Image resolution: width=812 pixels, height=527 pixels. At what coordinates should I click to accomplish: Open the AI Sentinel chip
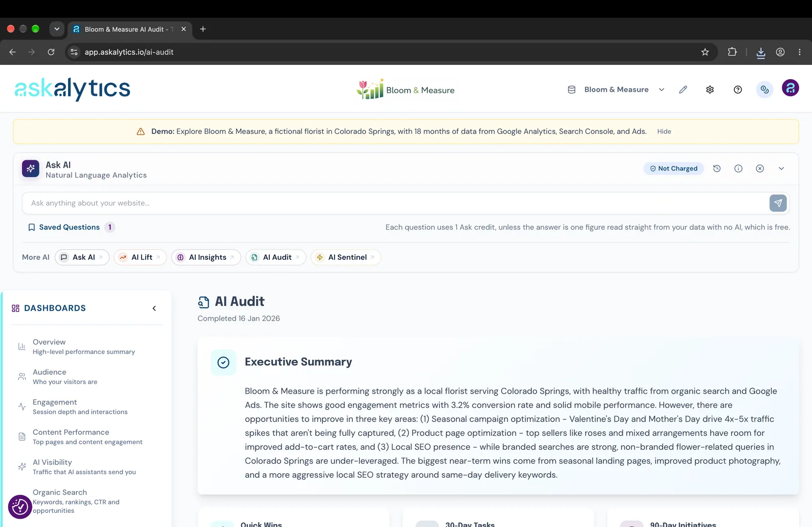(346, 257)
